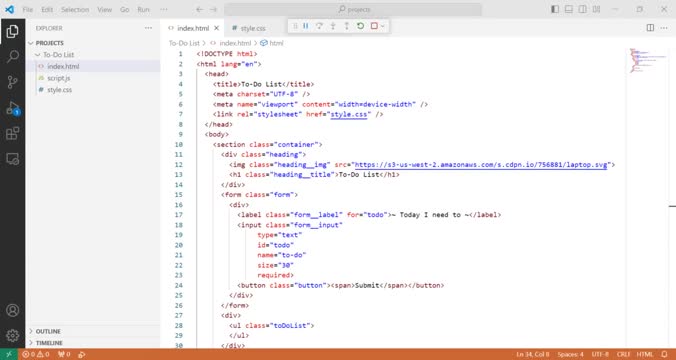Change indentation via Spaces: 4

[570, 354]
